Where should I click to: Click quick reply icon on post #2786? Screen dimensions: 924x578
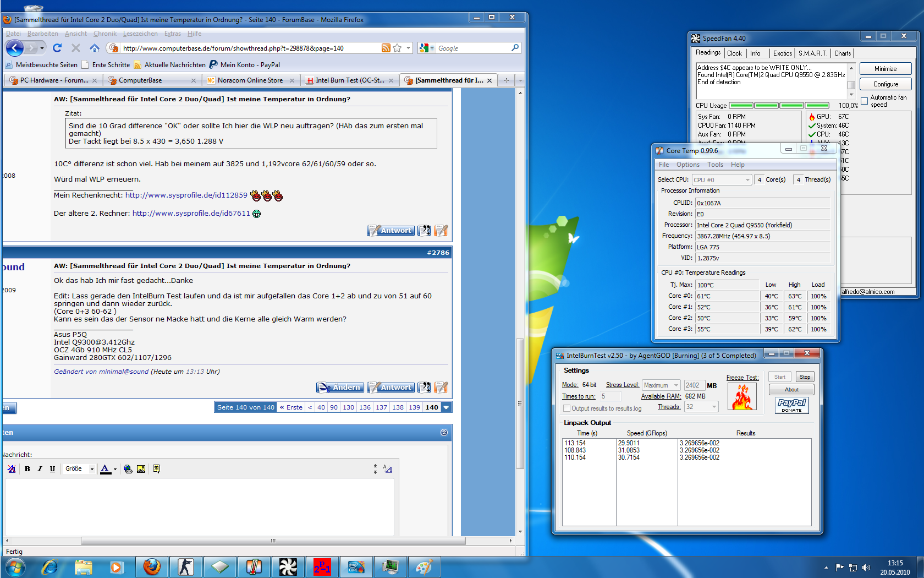[441, 388]
